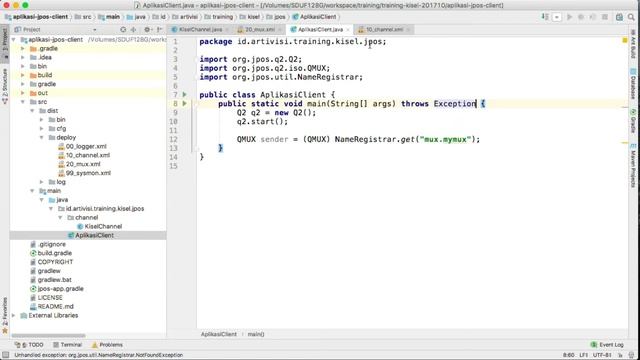Screen dimensions: 640x360
Task: Open 99_sysmon.xml in project tree
Action: 84,173
